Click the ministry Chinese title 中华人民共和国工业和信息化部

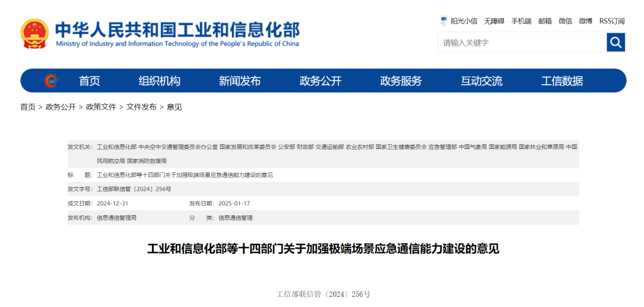(x=178, y=29)
